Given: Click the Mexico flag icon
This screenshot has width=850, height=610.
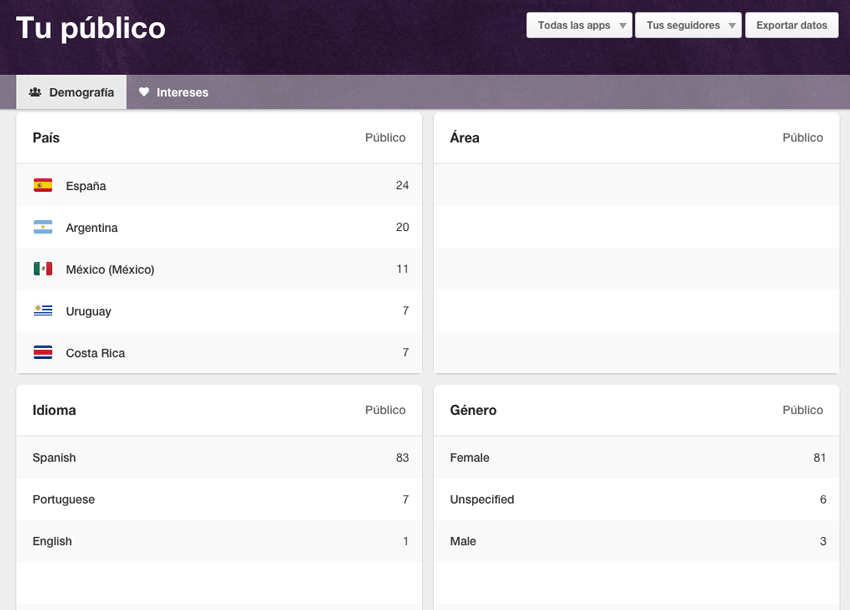Looking at the screenshot, I should pyautogui.click(x=43, y=269).
